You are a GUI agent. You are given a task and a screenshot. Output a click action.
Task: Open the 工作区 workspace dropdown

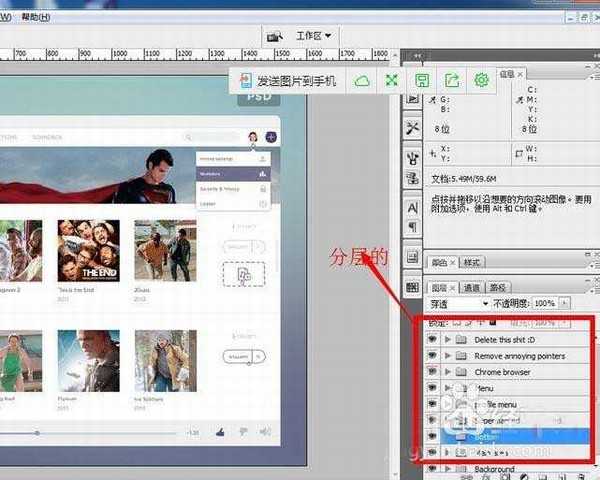(314, 36)
